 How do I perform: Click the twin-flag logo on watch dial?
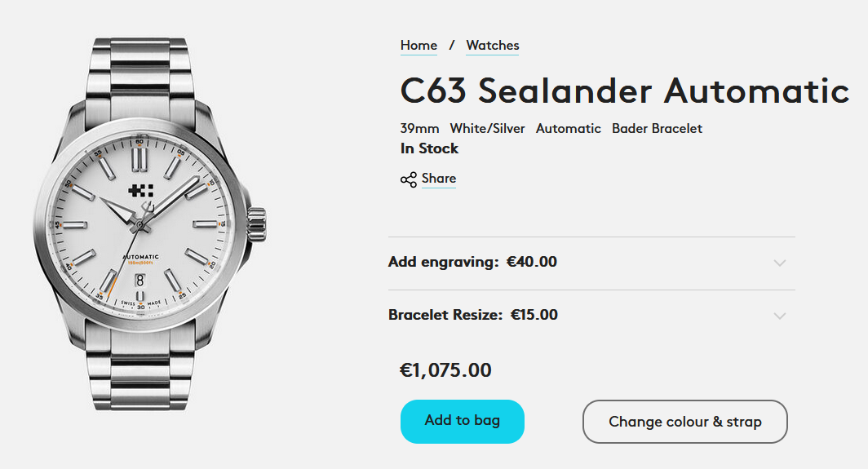point(141,190)
